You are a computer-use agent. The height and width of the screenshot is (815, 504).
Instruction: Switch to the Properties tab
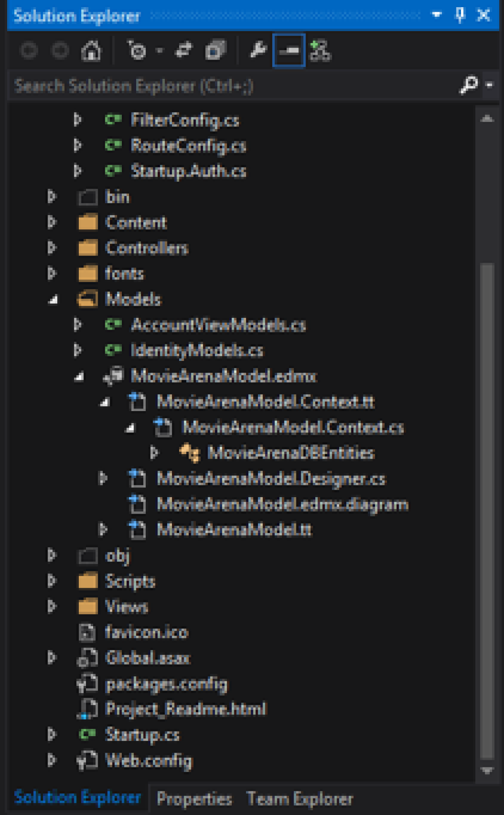tap(194, 799)
